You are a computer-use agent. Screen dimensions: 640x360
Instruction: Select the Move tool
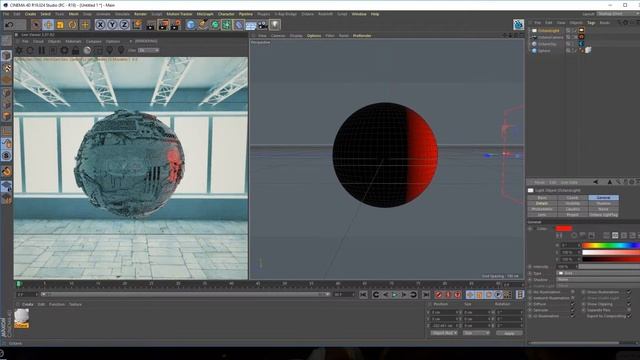(x=48, y=25)
